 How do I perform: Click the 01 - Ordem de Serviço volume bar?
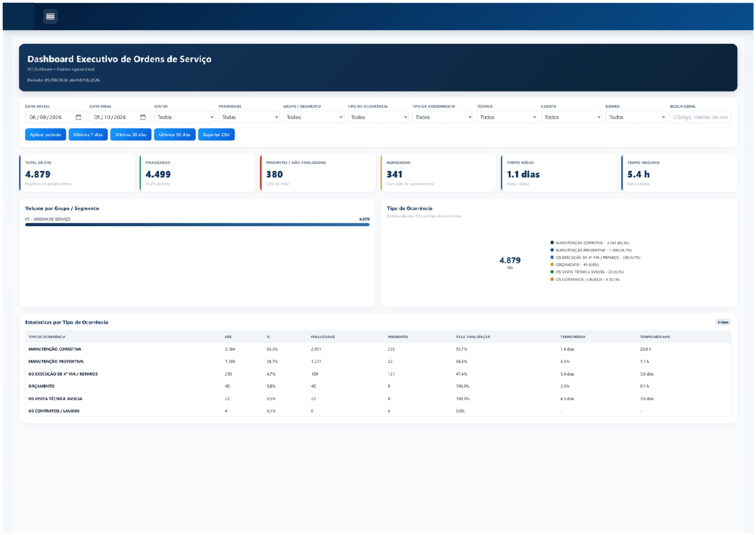197,225
